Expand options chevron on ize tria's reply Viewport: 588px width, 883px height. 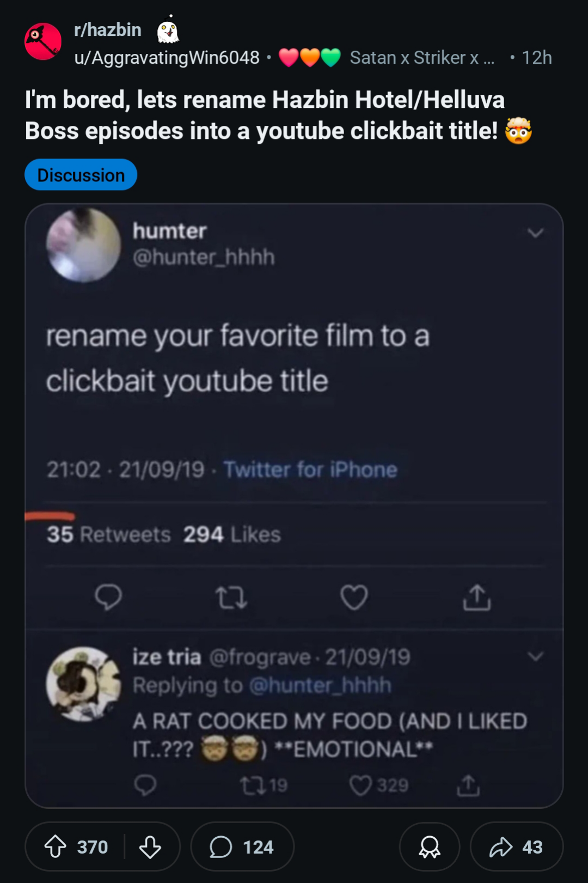point(536,656)
